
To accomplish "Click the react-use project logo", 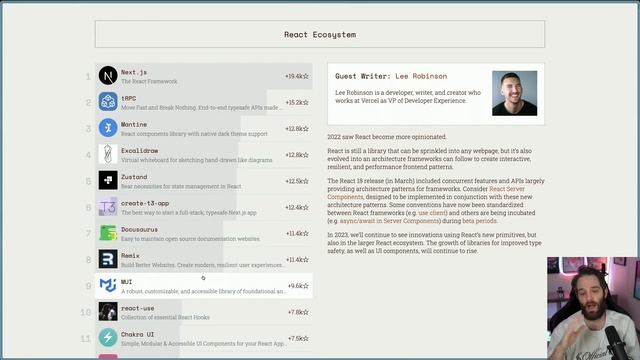I will click(108, 311).
